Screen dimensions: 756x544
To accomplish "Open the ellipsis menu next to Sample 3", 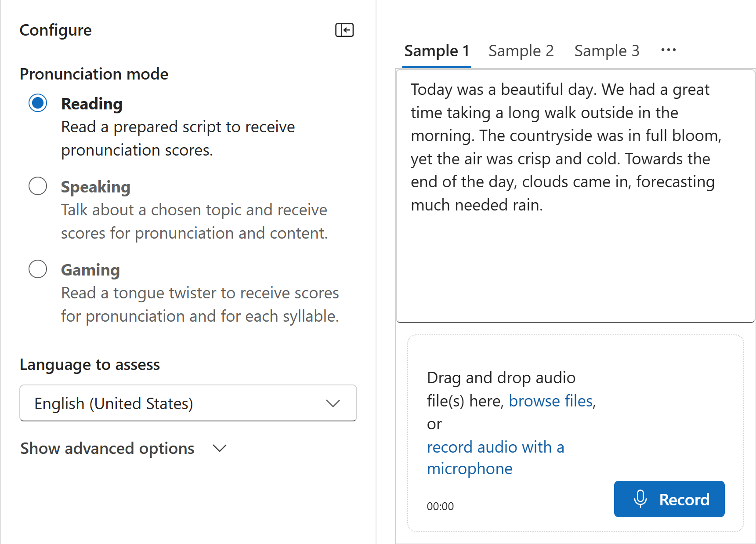I will [x=668, y=51].
